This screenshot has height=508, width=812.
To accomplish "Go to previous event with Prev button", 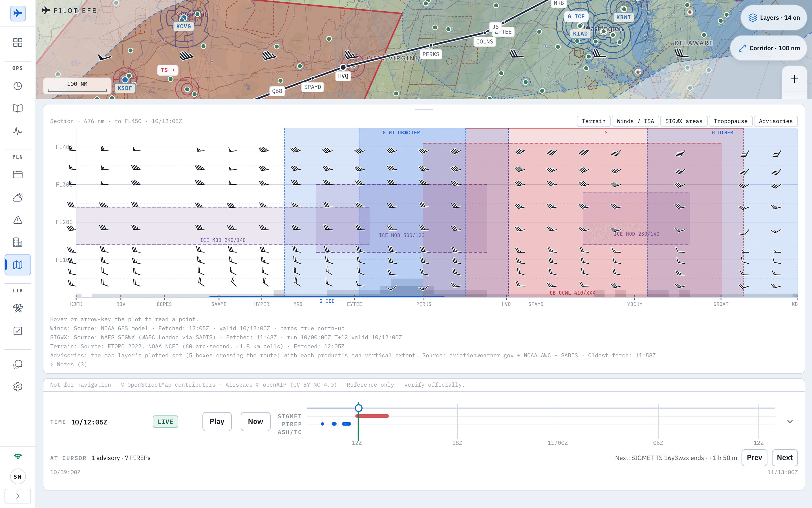I will tap(754, 457).
